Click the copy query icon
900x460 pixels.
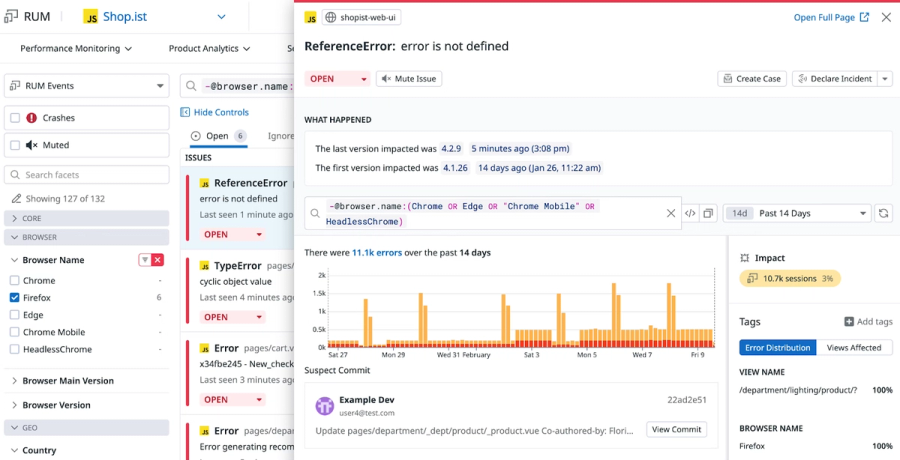click(x=708, y=214)
